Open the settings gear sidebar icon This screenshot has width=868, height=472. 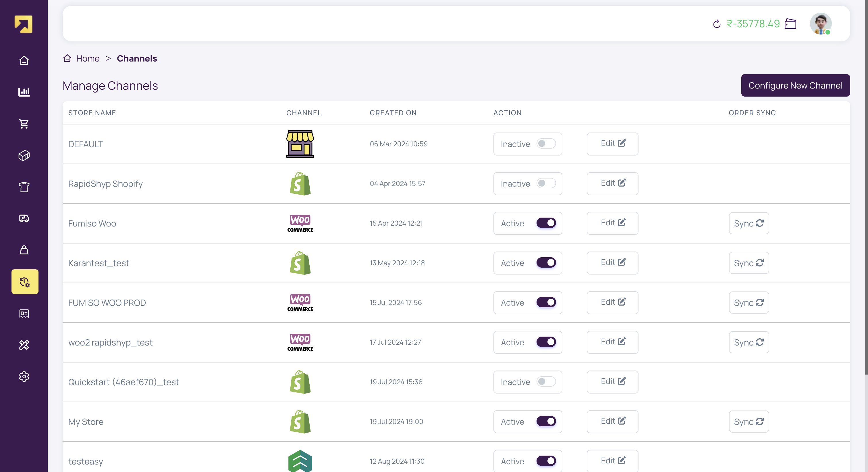24,377
